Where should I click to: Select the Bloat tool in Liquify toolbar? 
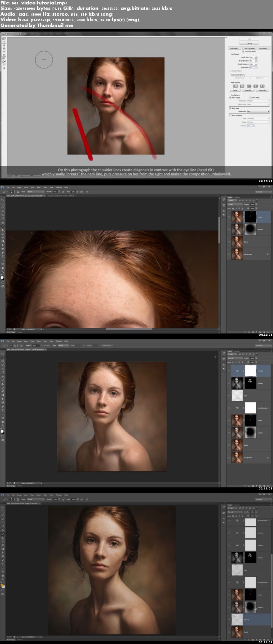coord(4,52)
